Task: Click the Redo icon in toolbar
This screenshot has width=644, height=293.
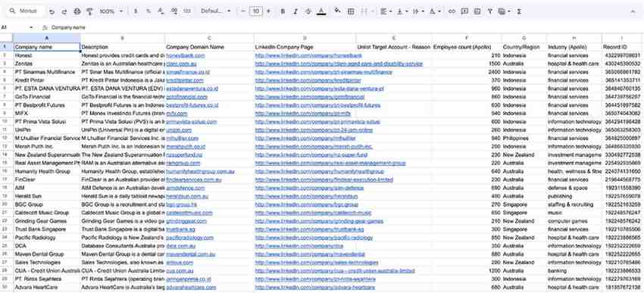Action: 64,11
